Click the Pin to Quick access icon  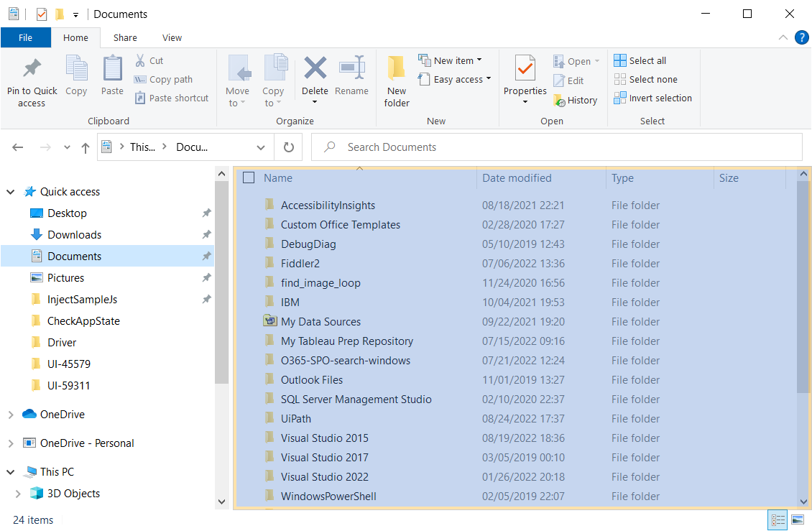(x=32, y=69)
